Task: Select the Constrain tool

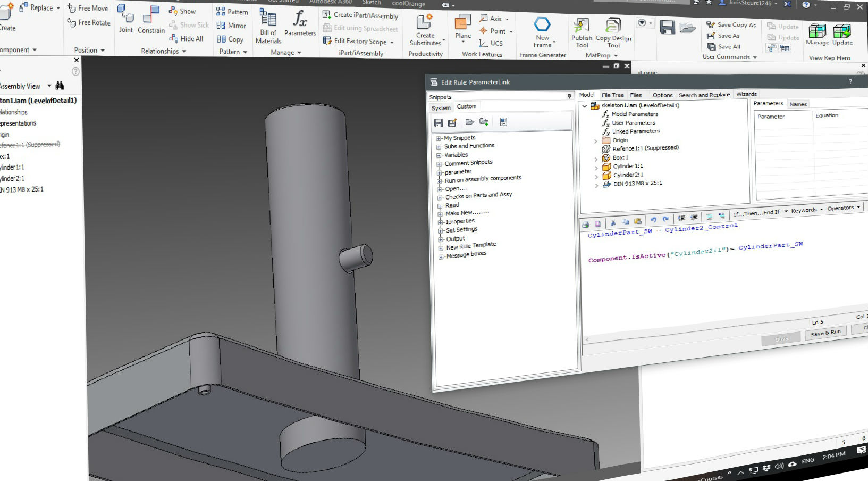Action: pyautogui.click(x=151, y=20)
